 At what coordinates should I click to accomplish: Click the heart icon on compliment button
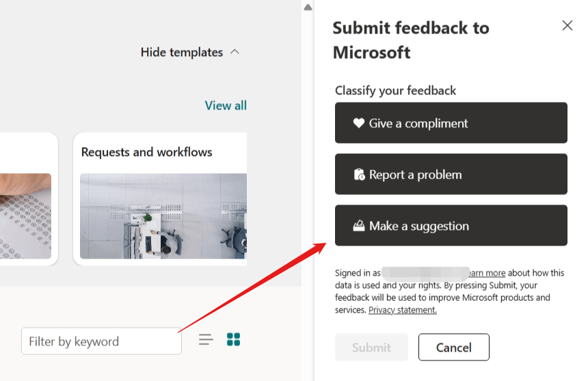[358, 123]
